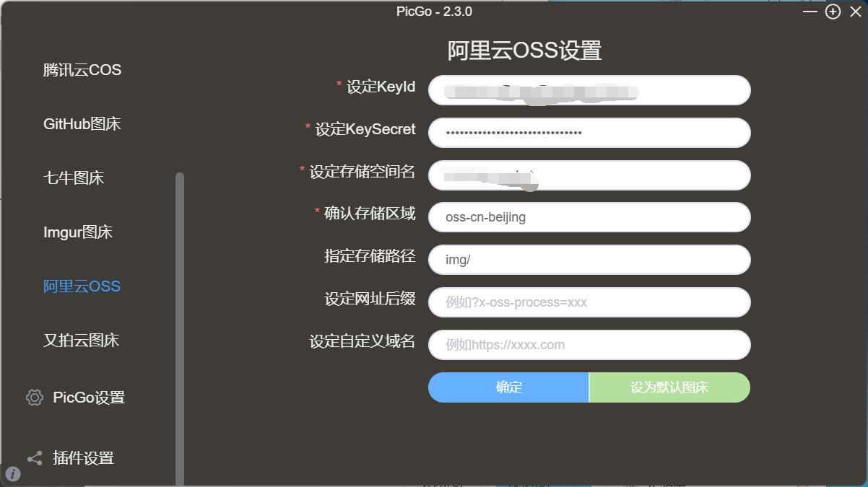The width and height of the screenshot is (868, 487).
Task: Open 又拍云图床 settings
Action: coord(81,341)
